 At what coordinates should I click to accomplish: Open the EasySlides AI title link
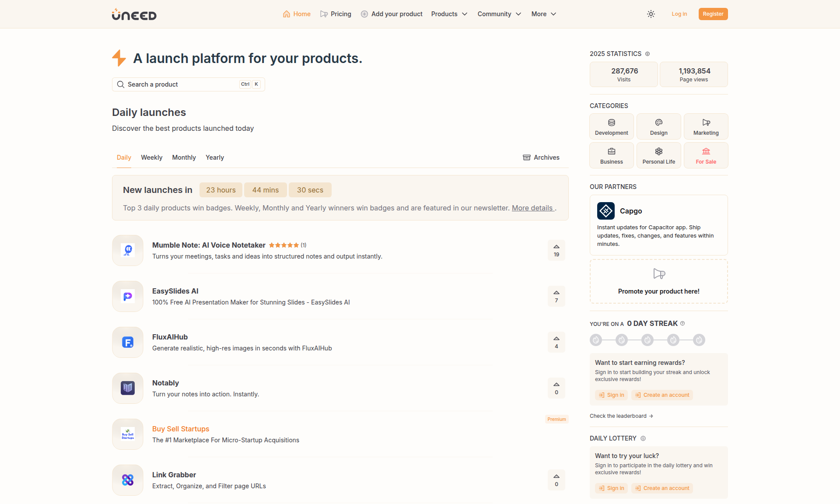pyautogui.click(x=175, y=291)
